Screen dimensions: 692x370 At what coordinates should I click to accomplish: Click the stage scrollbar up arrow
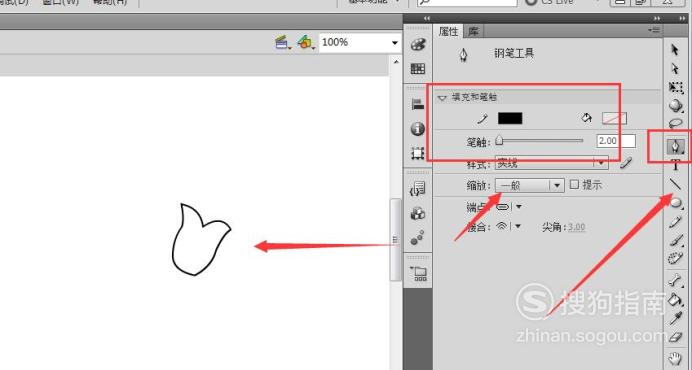[x=396, y=62]
